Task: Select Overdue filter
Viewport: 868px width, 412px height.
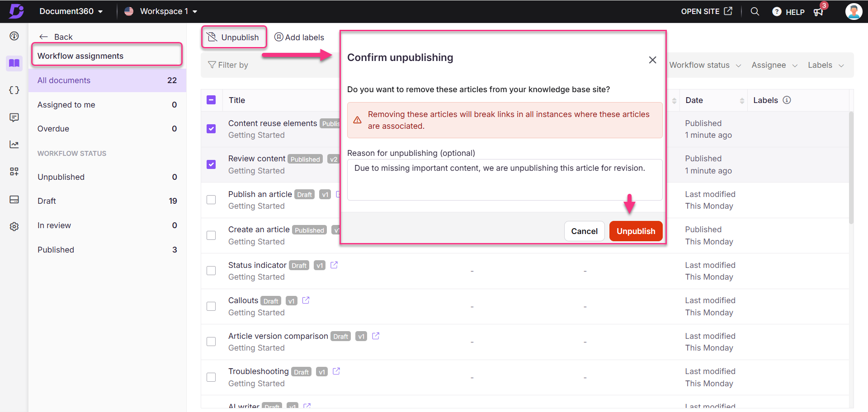Action: click(x=107, y=129)
